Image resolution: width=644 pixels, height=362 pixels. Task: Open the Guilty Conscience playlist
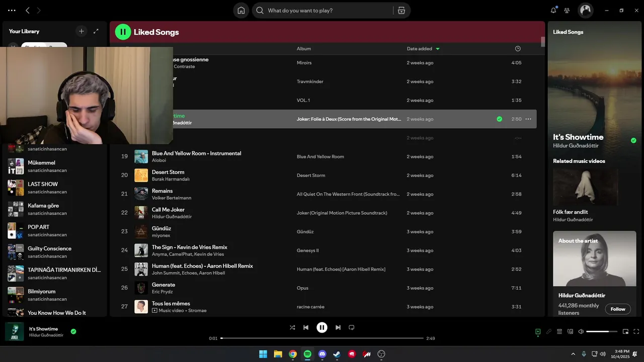(x=54, y=252)
